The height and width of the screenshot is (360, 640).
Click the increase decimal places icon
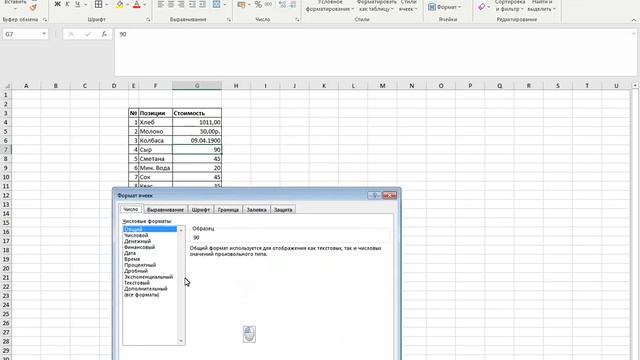282,4
